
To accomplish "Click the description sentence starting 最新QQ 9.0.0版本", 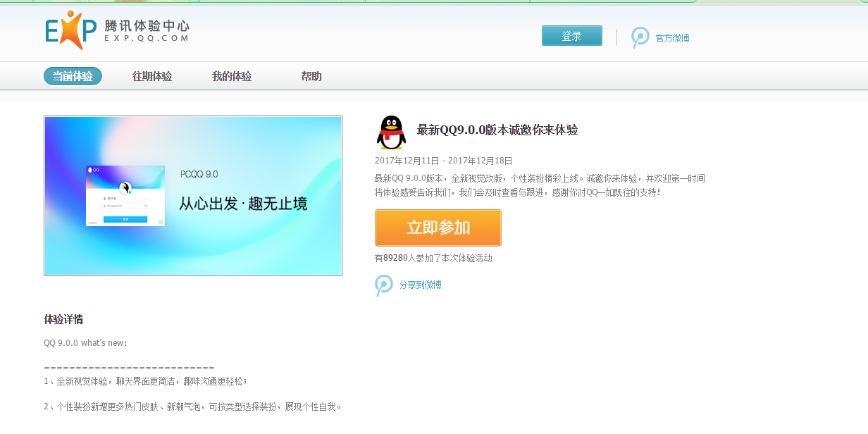I will point(540,178).
